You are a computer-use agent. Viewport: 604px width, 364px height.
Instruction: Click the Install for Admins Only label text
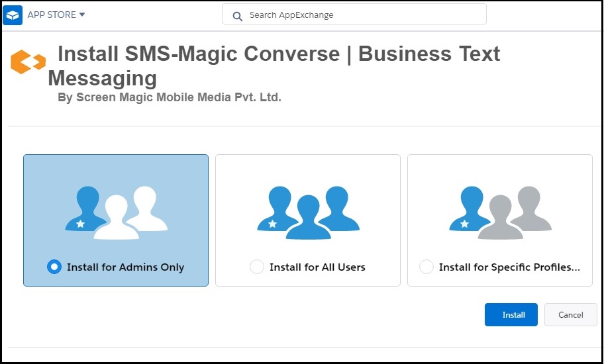[x=126, y=267]
